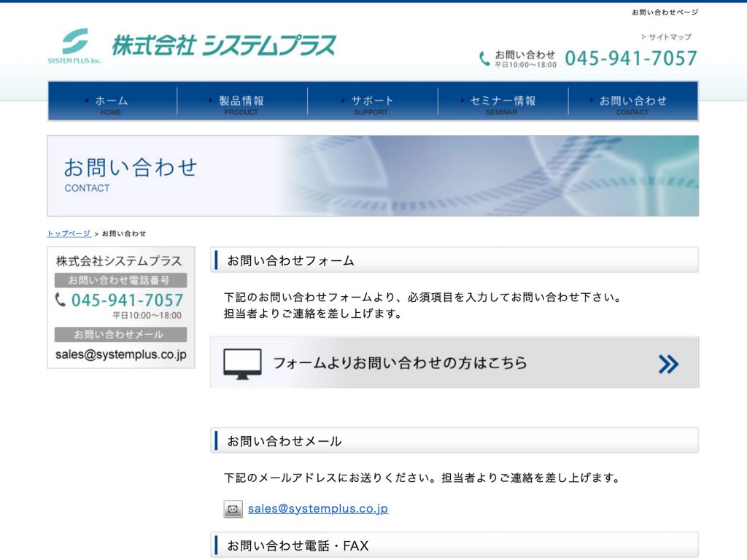Open フォームよりお問い合わせの方はこちら banner

pos(454,363)
